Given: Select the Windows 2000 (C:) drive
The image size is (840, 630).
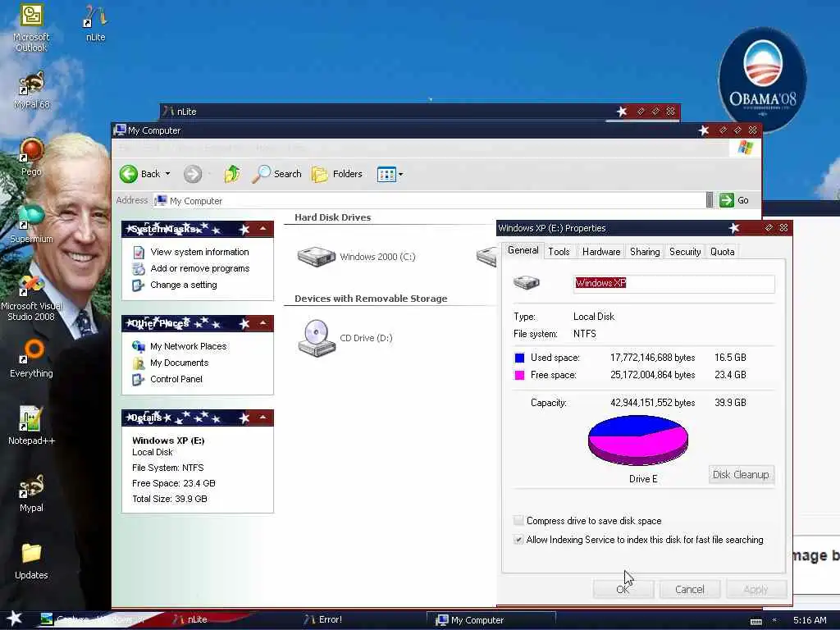Looking at the screenshot, I should (x=356, y=257).
